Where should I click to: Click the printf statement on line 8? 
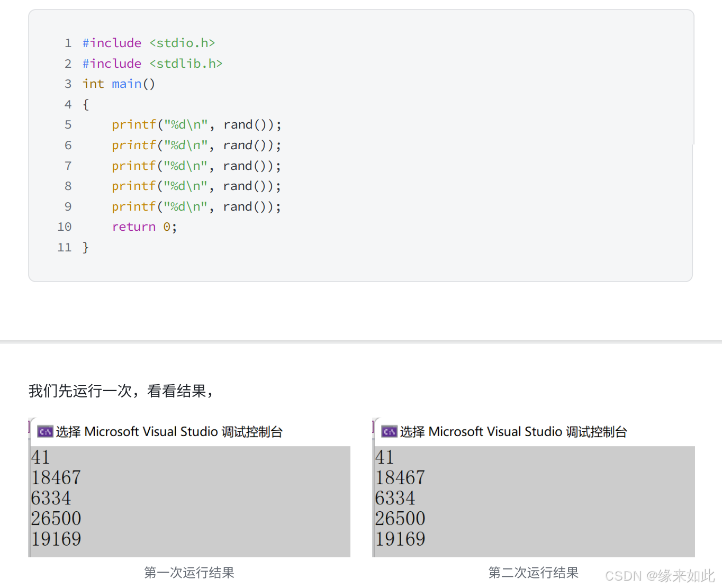pyautogui.click(x=196, y=186)
